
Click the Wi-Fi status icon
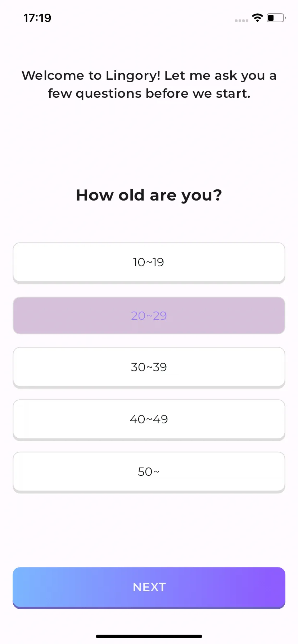[258, 18]
